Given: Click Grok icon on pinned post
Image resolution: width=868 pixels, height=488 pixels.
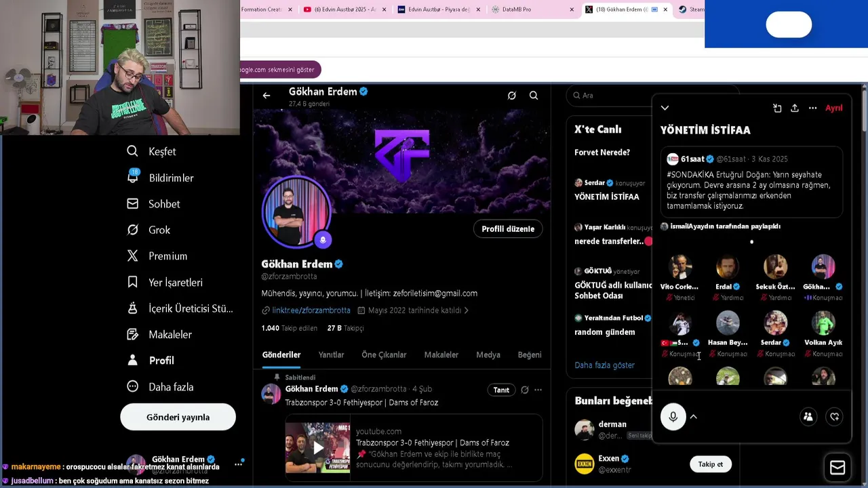Looking at the screenshot, I should tap(524, 390).
